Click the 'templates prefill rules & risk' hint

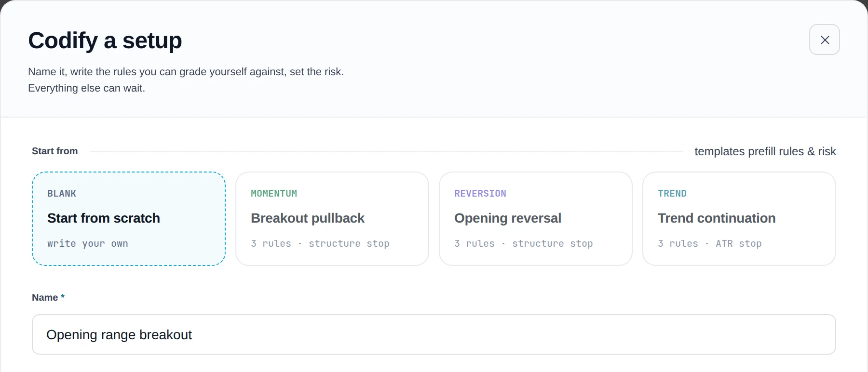pyautogui.click(x=765, y=151)
